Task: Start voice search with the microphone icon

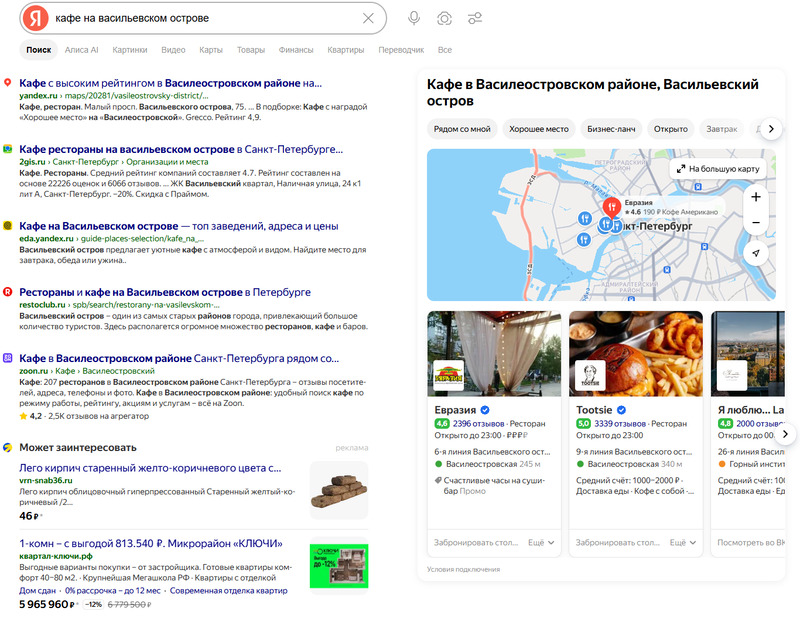Action: click(414, 18)
